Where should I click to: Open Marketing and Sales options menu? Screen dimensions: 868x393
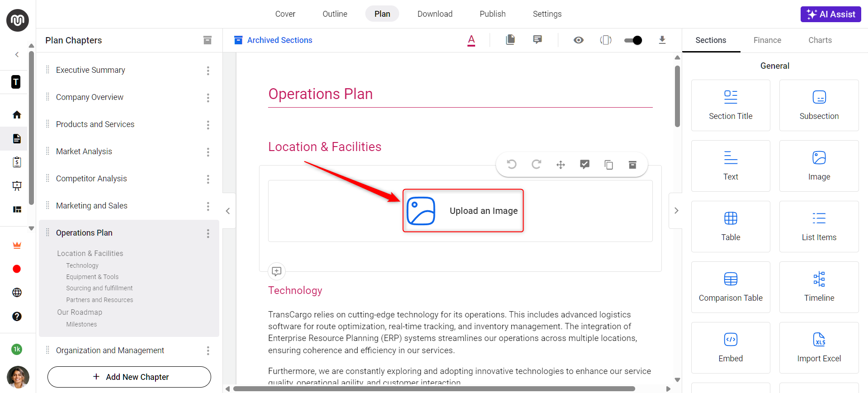point(208,206)
